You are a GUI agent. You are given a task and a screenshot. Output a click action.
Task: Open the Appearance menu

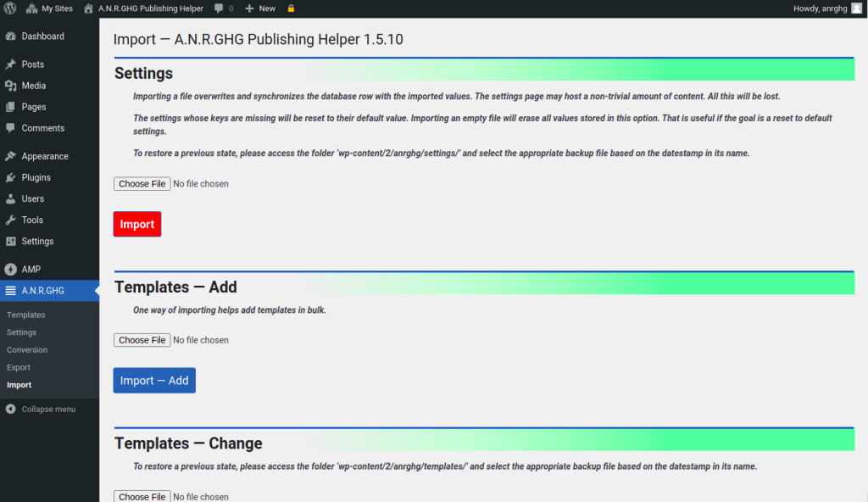(x=49, y=156)
